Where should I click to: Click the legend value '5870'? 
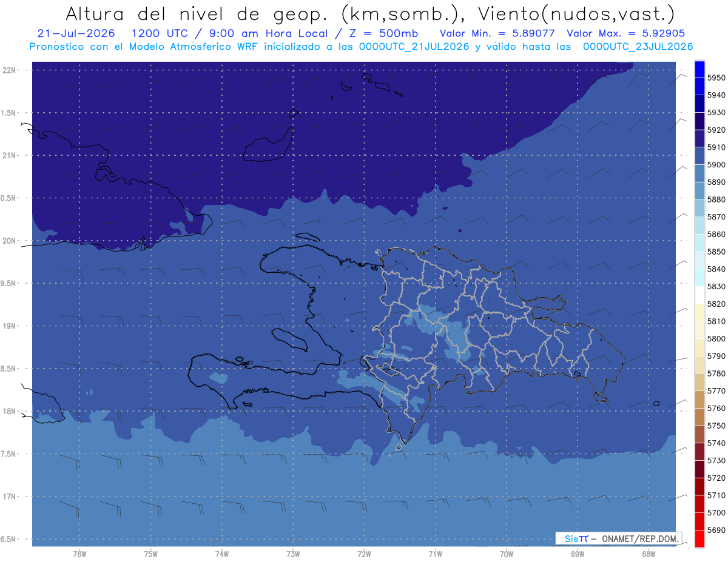click(716, 217)
